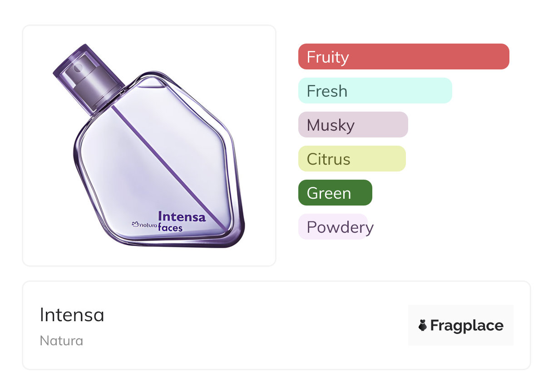This screenshot has width=553, height=392.
Task: Select the yellow Citrus accord bar
Action: (352, 159)
